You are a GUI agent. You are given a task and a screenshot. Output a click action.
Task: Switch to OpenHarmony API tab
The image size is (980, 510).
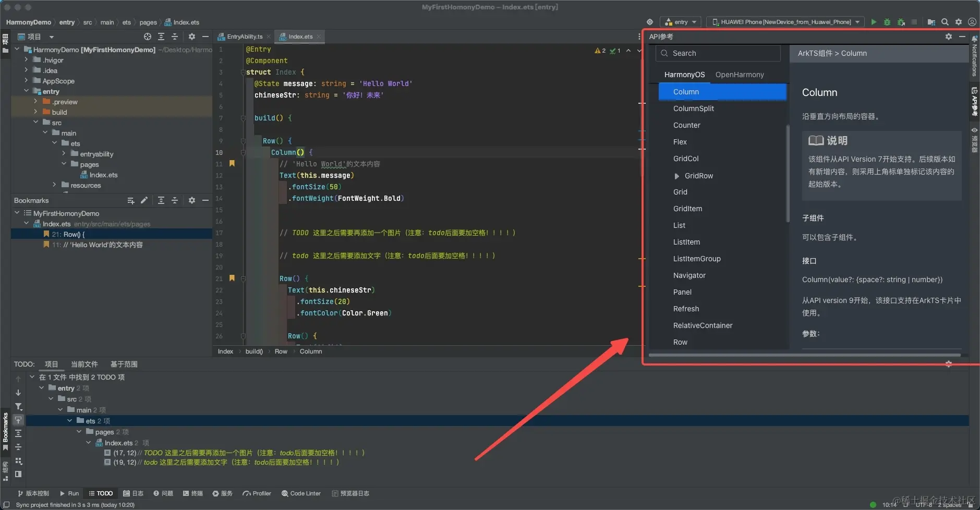click(x=740, y=75)
